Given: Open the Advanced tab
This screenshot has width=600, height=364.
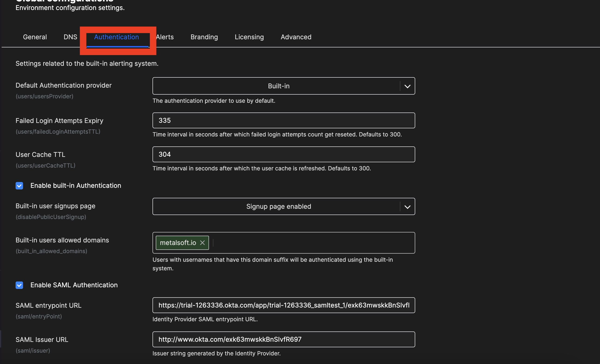Looking at the screenshot, I should tap(296, 37).
